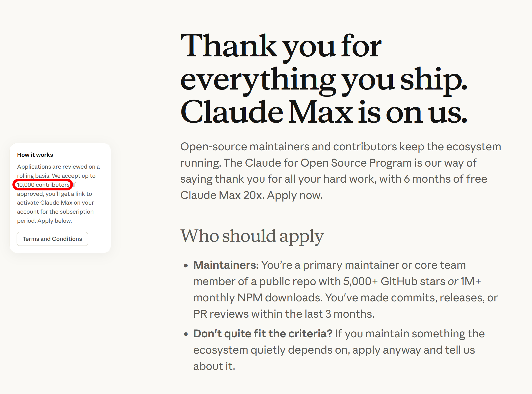Image resolution: width=532 pixels, height=394 pixels.
Task: Select the "Claude Max 20x" phrase
Action: tap(222, 195)
